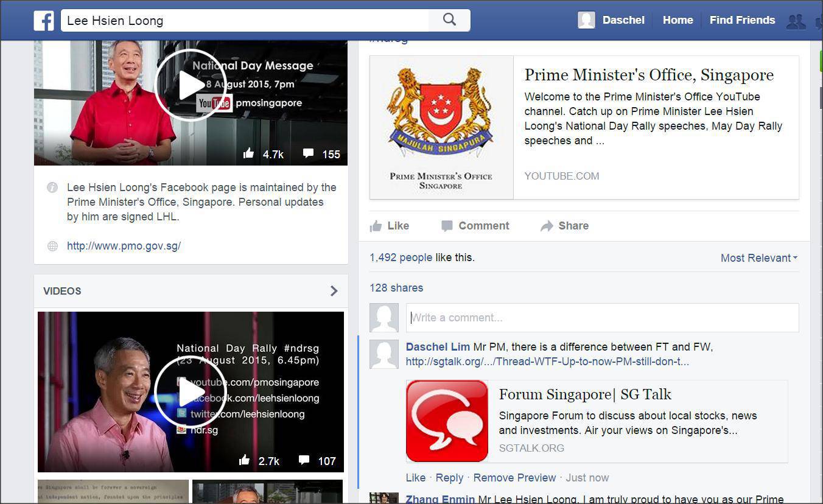
Task: Click the search magnifier button
Action: [x=449, y=20]
